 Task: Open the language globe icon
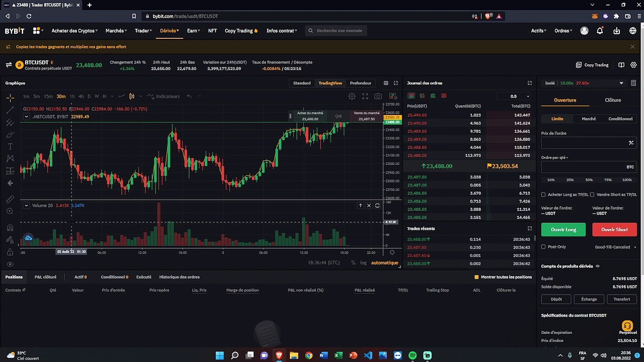pyautogui.click(x=633, y=31)
